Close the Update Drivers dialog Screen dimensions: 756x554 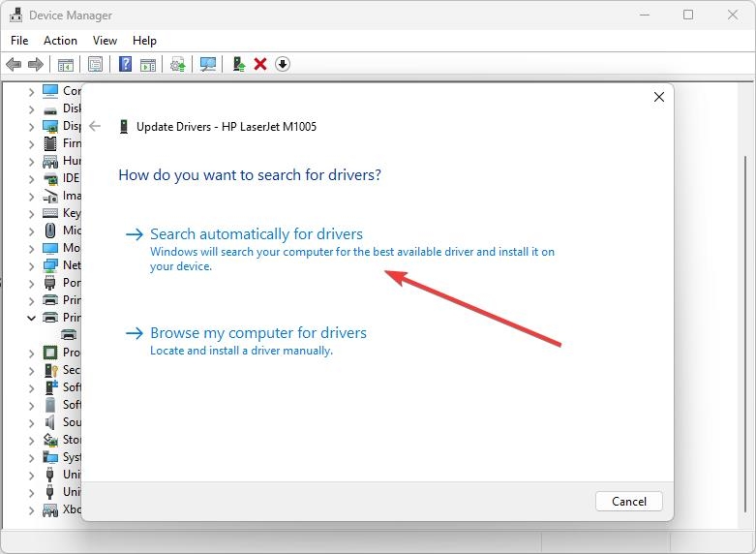(x=659, y=97)
